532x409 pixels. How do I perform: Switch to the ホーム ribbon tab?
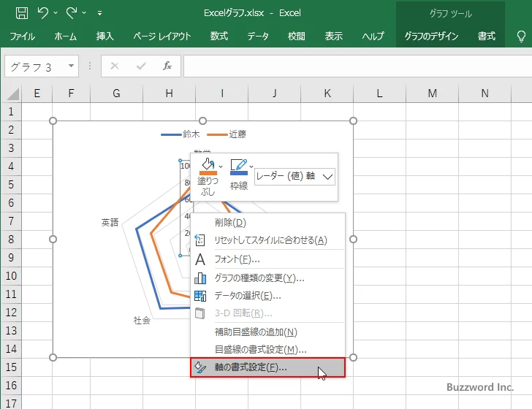[65, 37]
